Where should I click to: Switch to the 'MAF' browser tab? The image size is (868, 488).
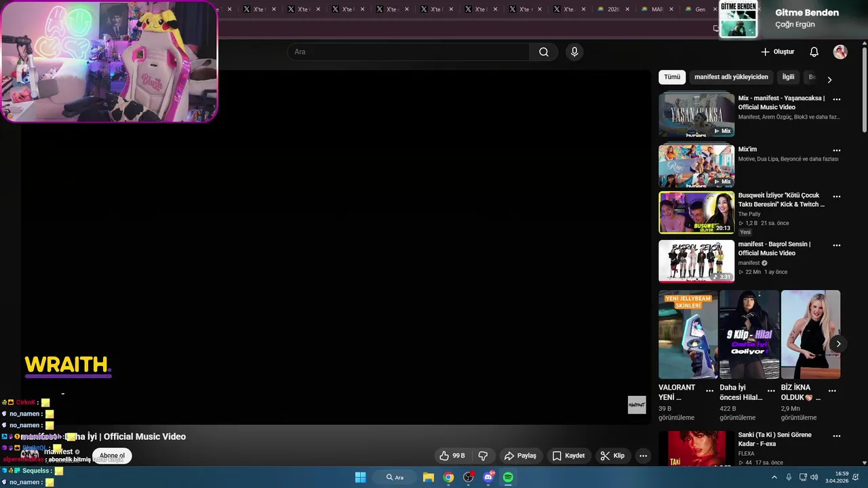pyautogui.click(x=656, y=9)
